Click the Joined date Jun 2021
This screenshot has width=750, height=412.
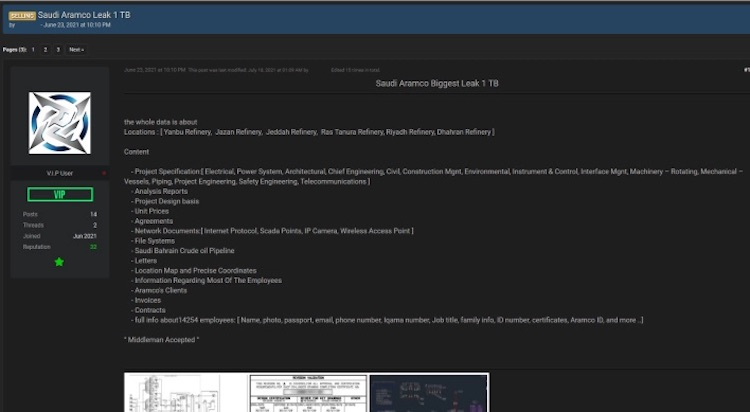85,236
